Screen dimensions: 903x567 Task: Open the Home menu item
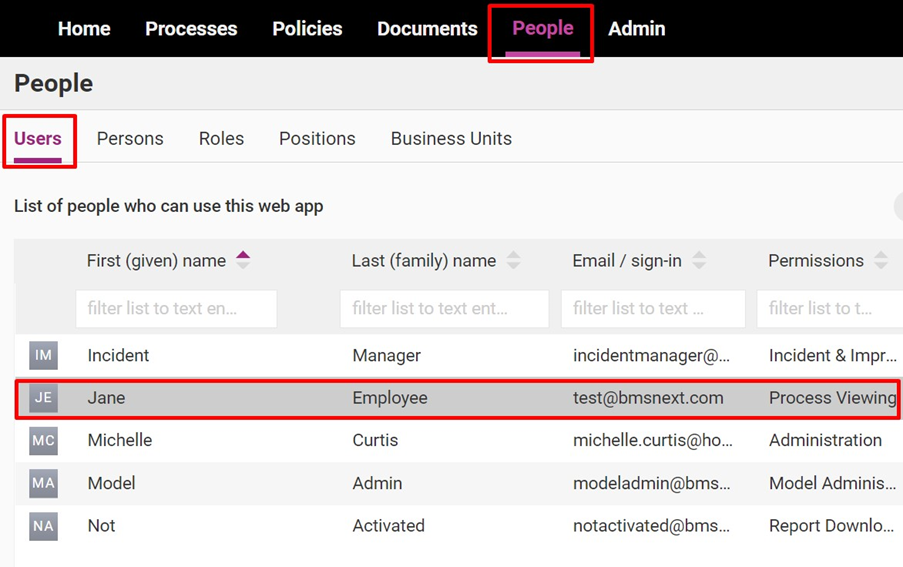[x=84, y=29]
